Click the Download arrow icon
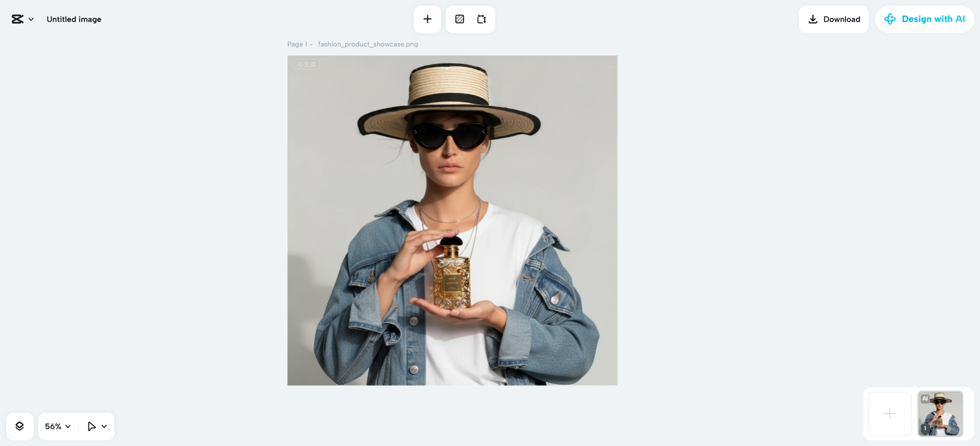 click(813, 19)
